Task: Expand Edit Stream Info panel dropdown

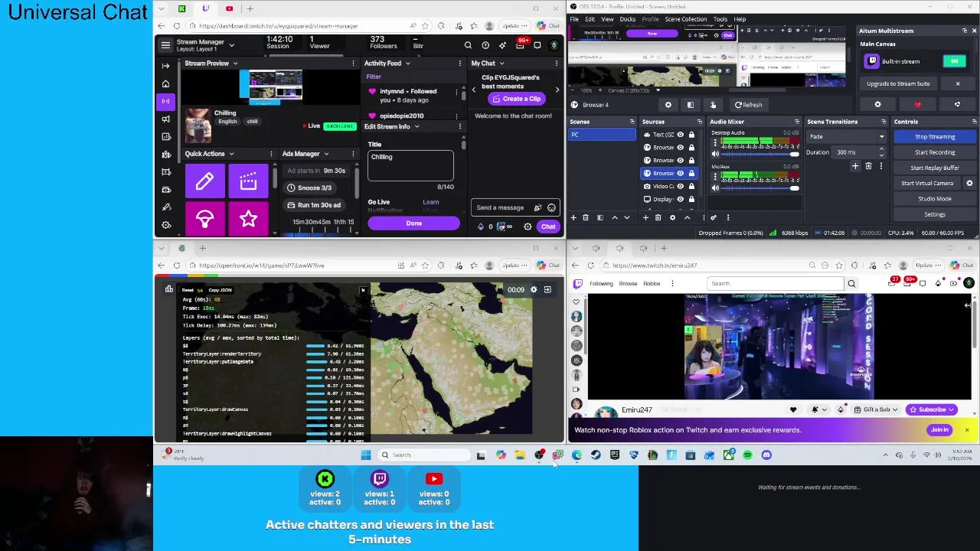Action: [416, 126]
